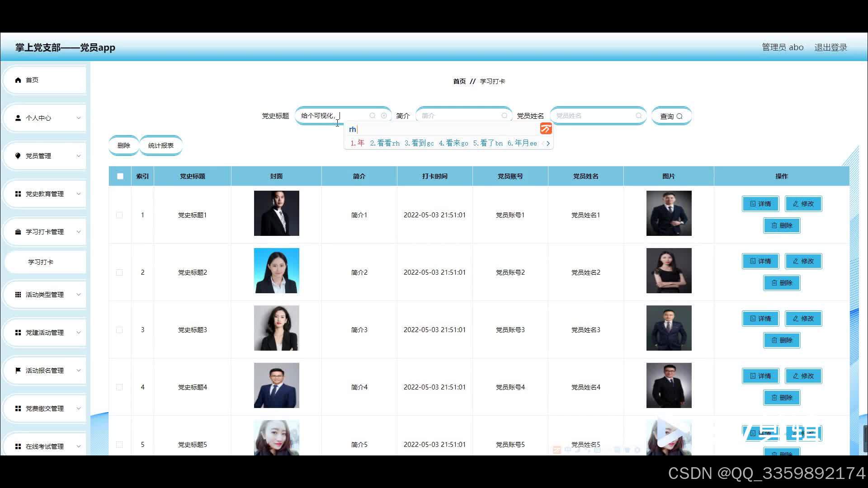Check the row for 党史标题3
Image resolution: width=868 pixels, height=488 pixels.
(119, 330)
